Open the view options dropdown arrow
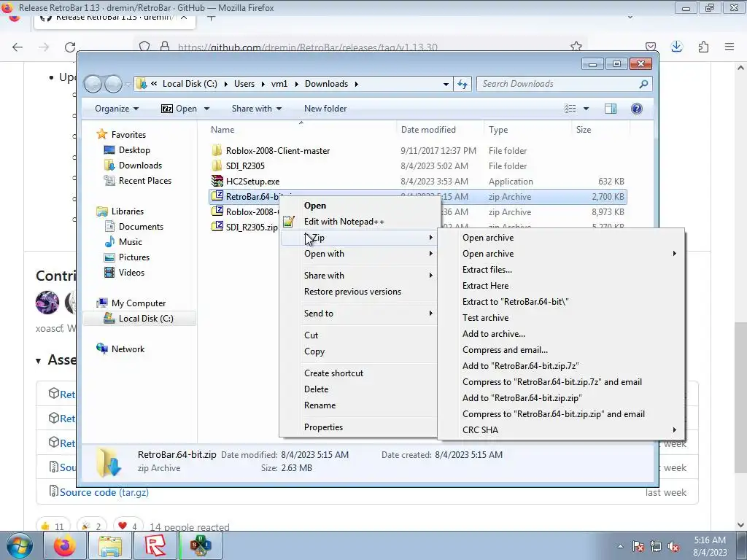 pyautogui.click(x=586, y=109)
